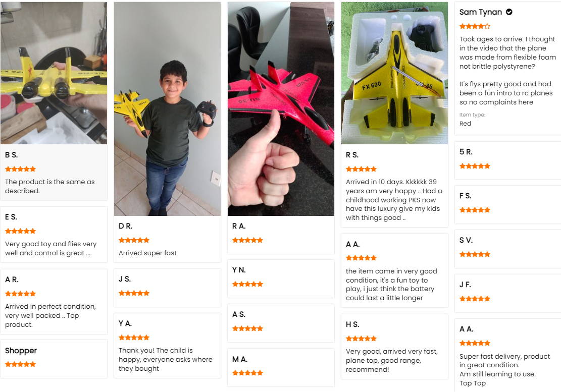Click the A R. review text
Viewport: 561px width, 392px height.
50,315
